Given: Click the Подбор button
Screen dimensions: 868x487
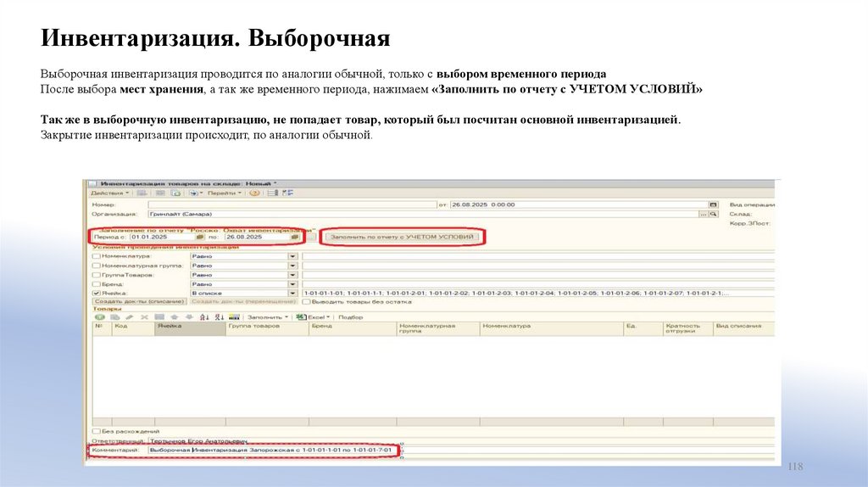Looking at the screenshot, I should 350,317.
